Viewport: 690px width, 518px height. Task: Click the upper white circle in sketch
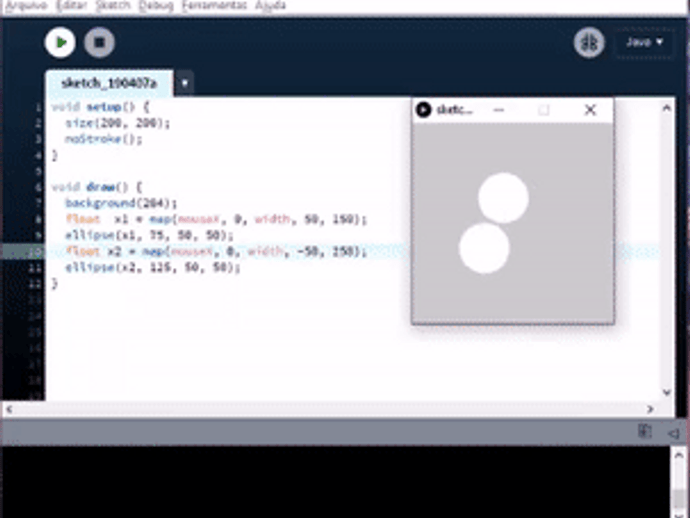[503, 198]
